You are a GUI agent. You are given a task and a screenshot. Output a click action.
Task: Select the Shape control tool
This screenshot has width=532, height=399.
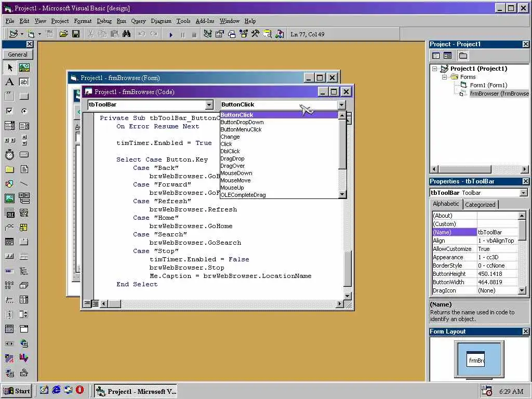click(x=9, y=183)
